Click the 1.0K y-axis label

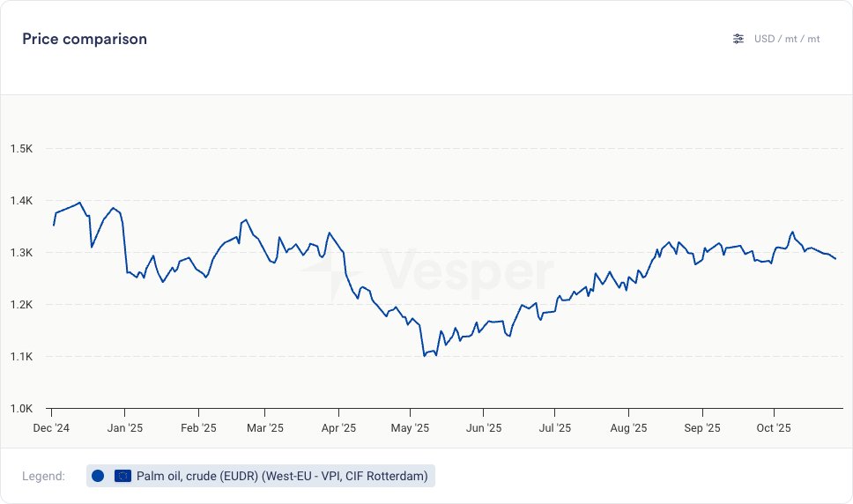tap(21, 409)
